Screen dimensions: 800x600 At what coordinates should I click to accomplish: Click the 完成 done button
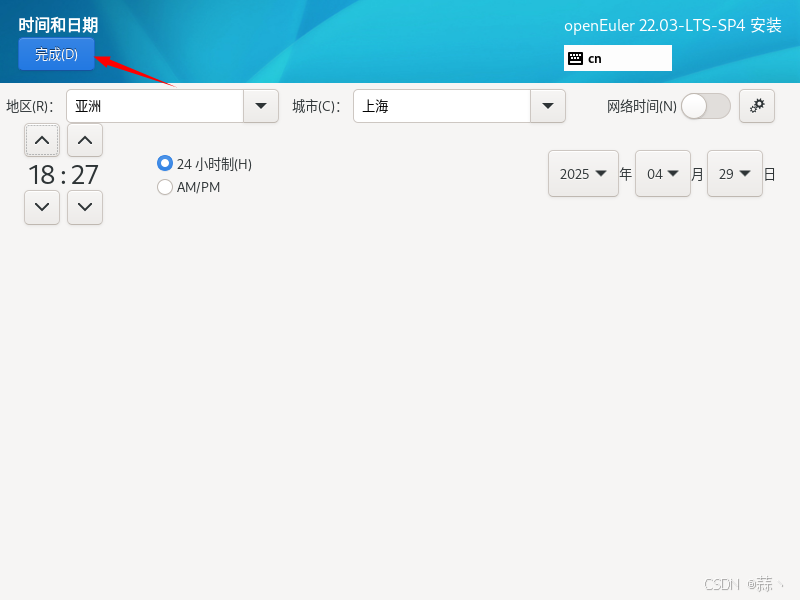56,54
